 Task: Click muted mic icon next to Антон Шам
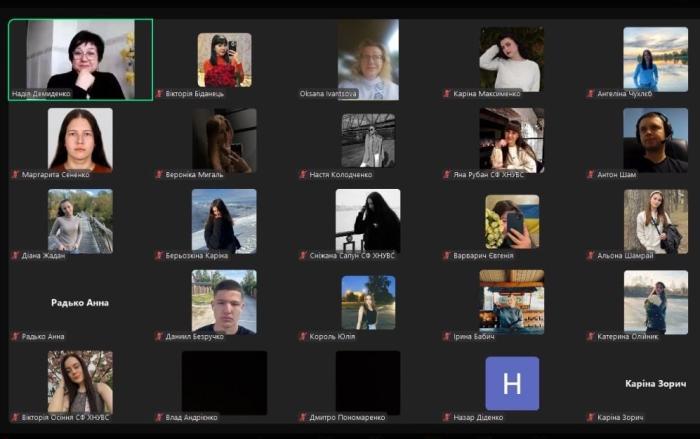pyautogui.click(x=591, y=174)
